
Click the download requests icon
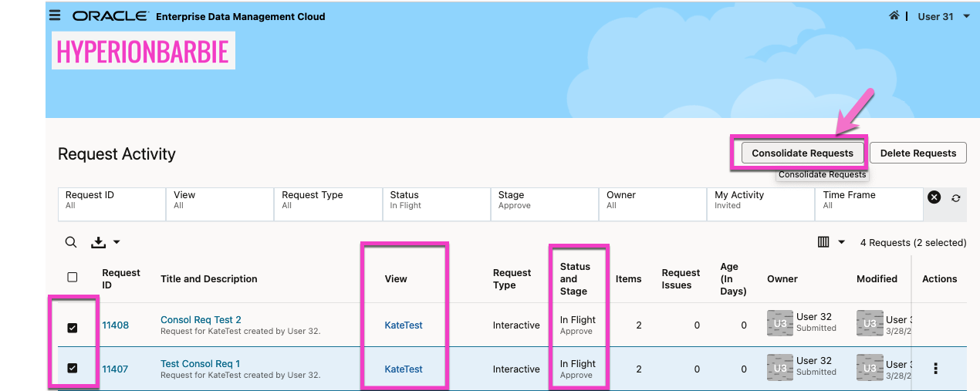pos(99,243)
